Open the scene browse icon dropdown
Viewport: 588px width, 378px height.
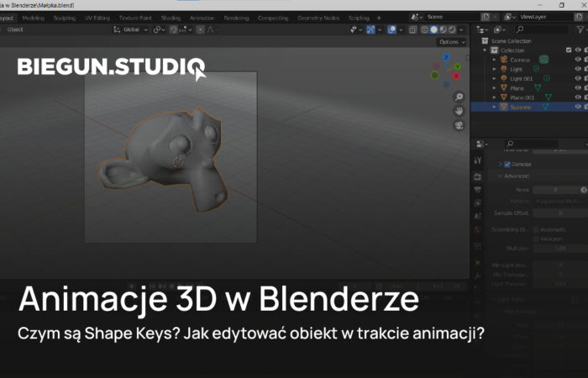[417, 17]
